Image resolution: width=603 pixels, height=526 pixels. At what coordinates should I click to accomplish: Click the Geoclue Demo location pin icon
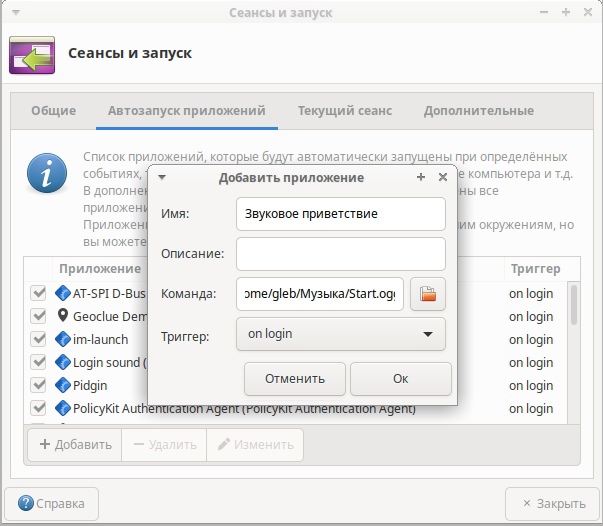coord(63,316)
